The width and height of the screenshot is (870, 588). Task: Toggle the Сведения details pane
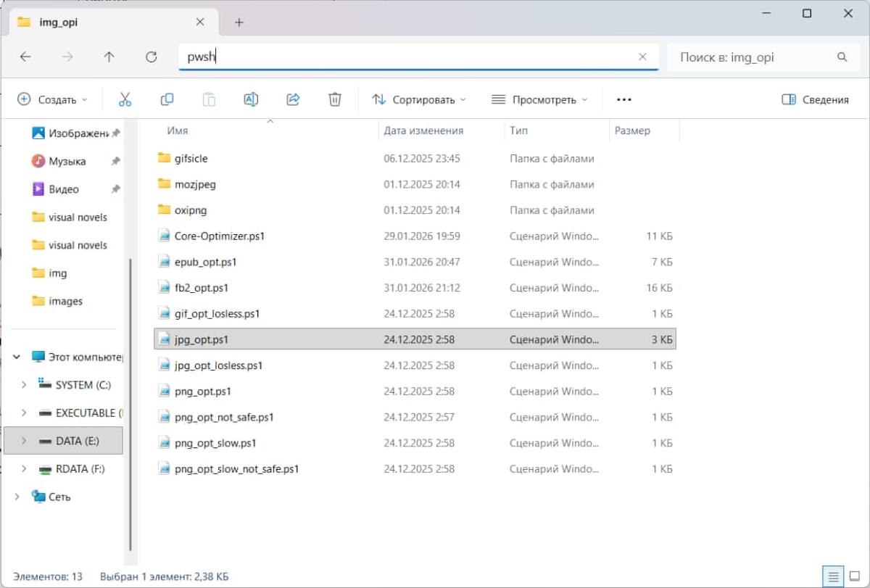(814, 99)
